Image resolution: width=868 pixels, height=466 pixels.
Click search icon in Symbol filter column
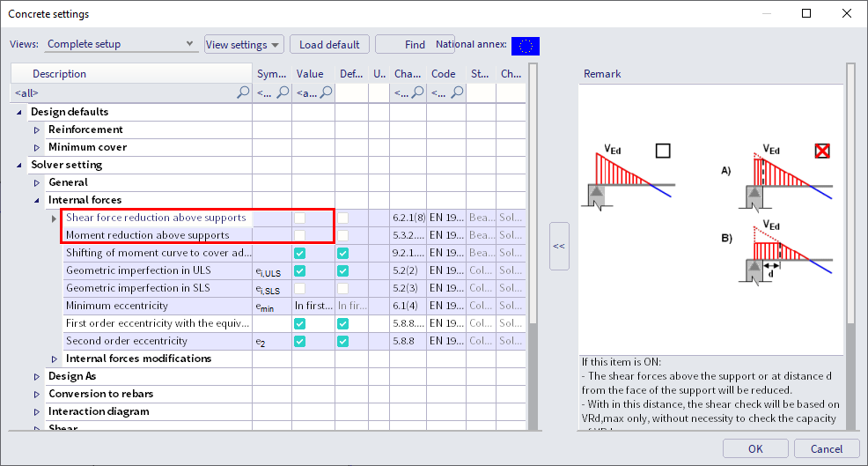pyautogui.click(x=283, y=92)
